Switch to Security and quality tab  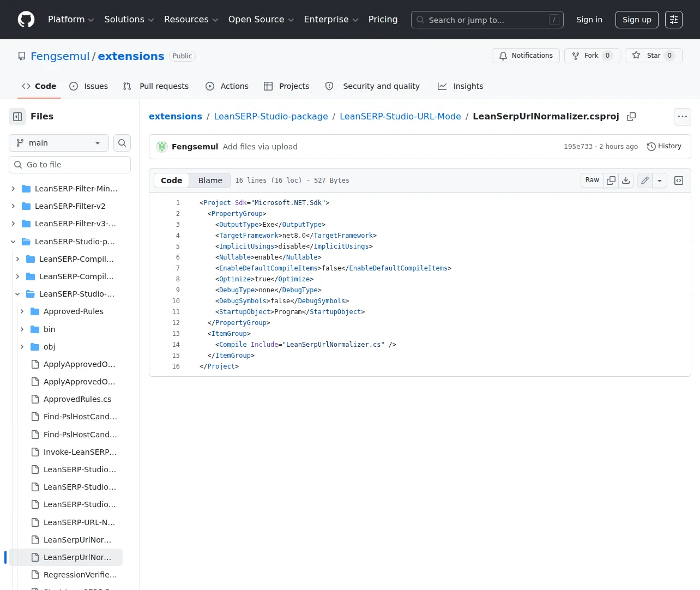[x=372, y=86]
